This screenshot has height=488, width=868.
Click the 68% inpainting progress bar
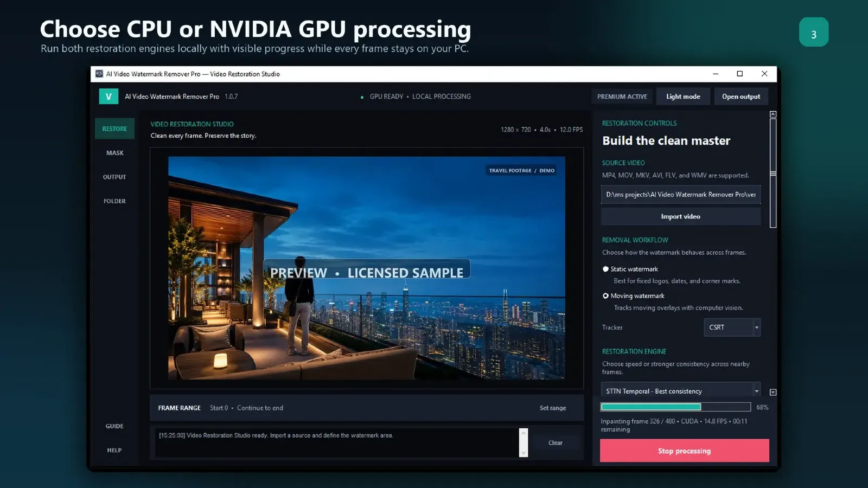(x=675, y=407)
